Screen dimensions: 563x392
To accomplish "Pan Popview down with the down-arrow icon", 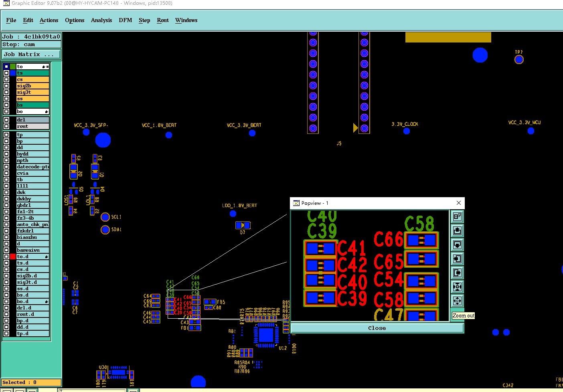I will pos(457,245).
